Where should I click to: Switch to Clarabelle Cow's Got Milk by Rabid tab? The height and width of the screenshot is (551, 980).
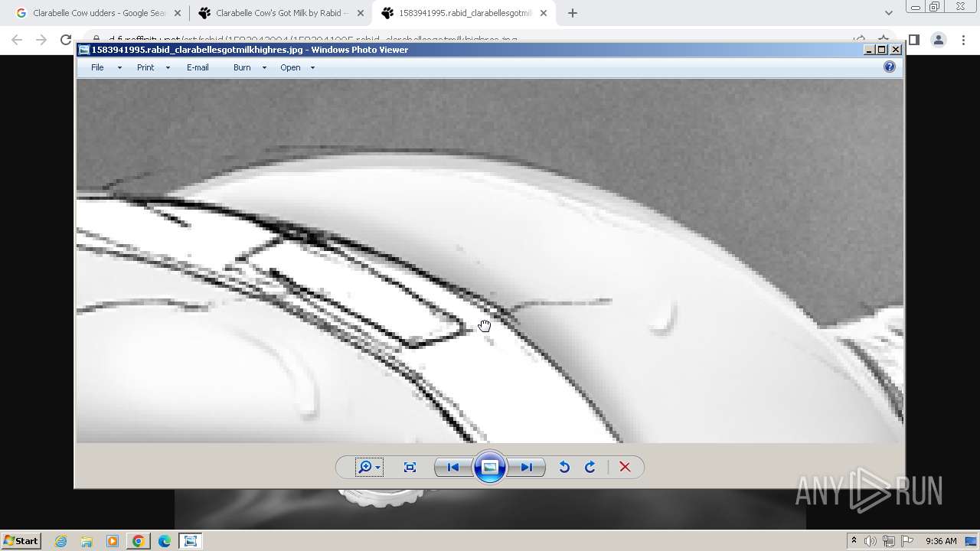tap(283, 13)
